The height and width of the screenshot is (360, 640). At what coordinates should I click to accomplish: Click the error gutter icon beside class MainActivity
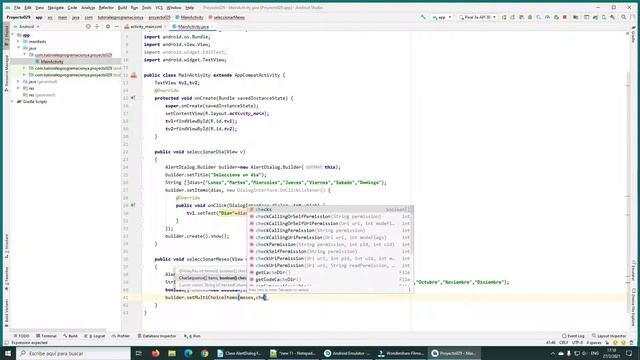pyautogui.click(x=133, y=75)
